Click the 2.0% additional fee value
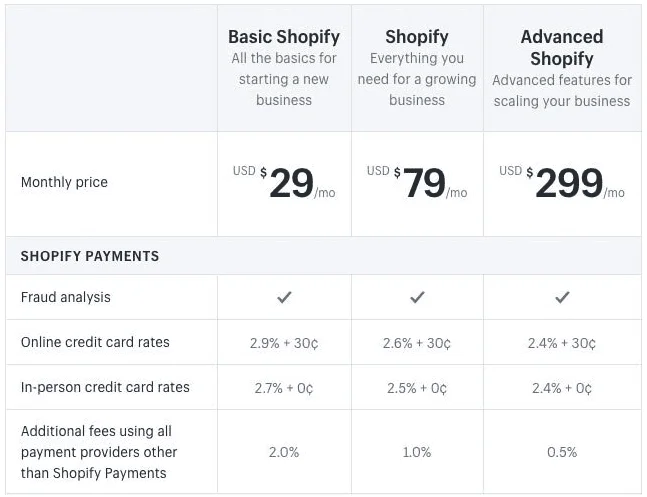 click(284, 452)
